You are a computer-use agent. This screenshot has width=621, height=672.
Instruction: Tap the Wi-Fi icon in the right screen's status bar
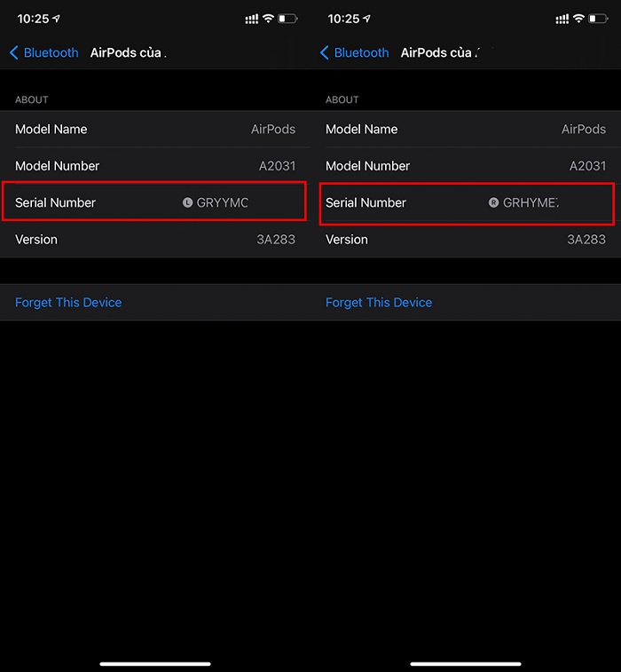coord(578,19)
